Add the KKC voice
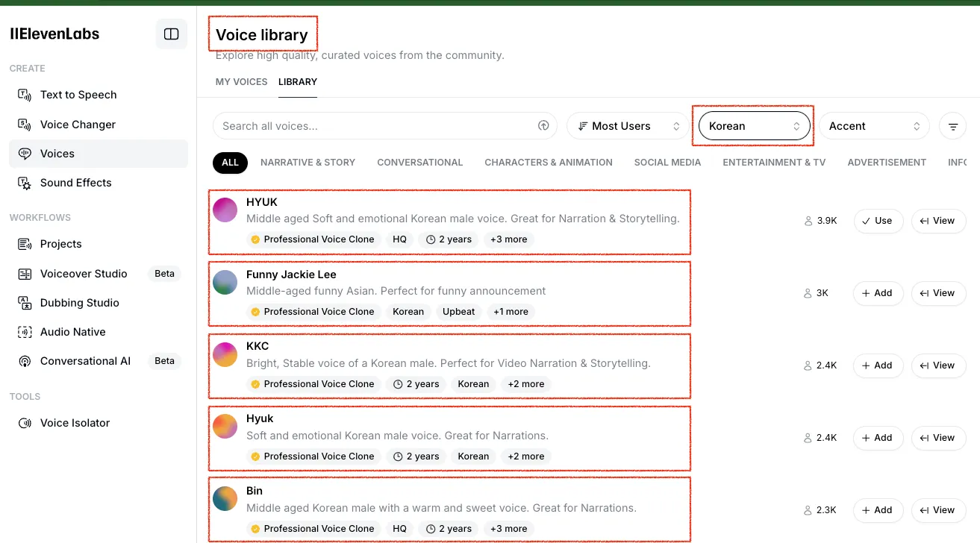 pyautogui.click(x=878, y=365)
